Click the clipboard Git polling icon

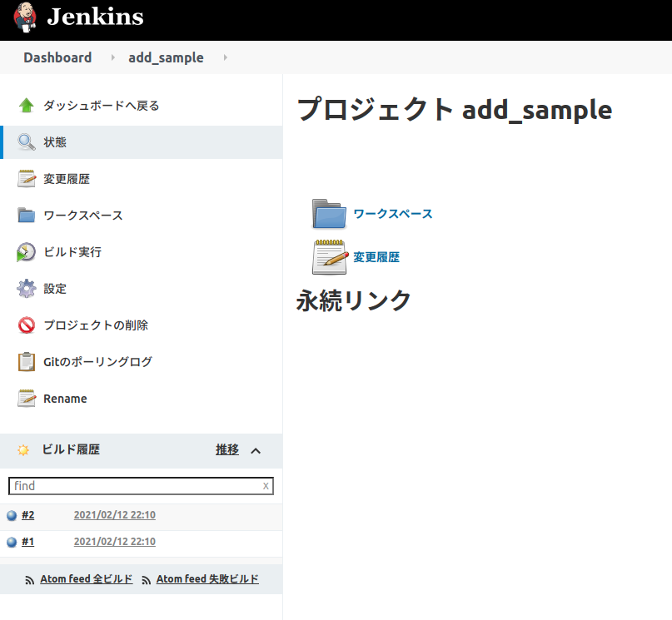(27, 362)
